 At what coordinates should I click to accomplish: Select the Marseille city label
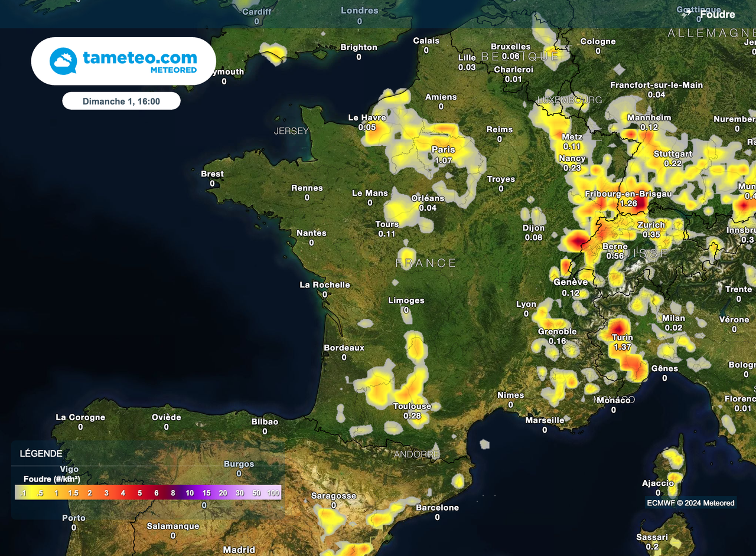(x=543, y=420)
